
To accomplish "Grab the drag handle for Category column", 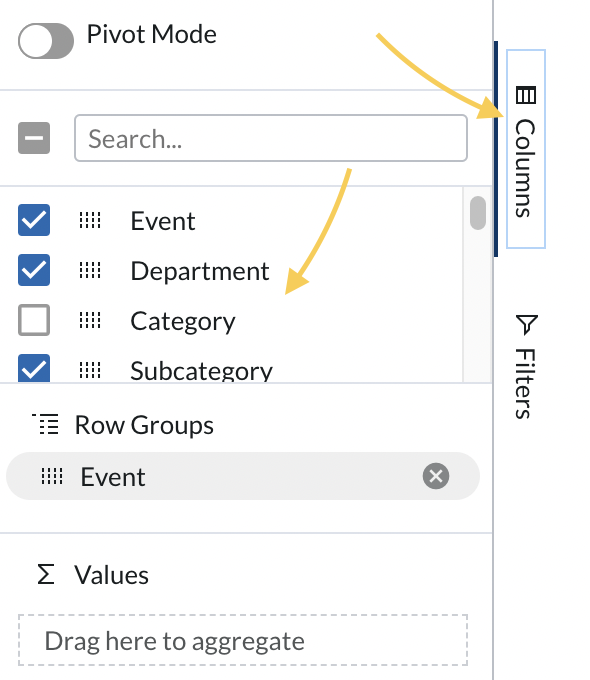I will (x=90, y=320).
